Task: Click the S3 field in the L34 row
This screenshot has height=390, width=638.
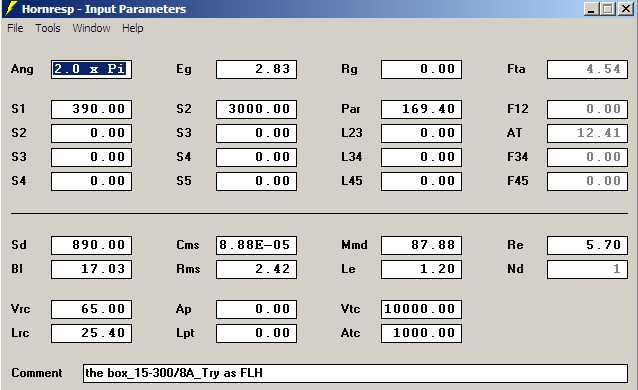Action: click(x=92, y=157)
